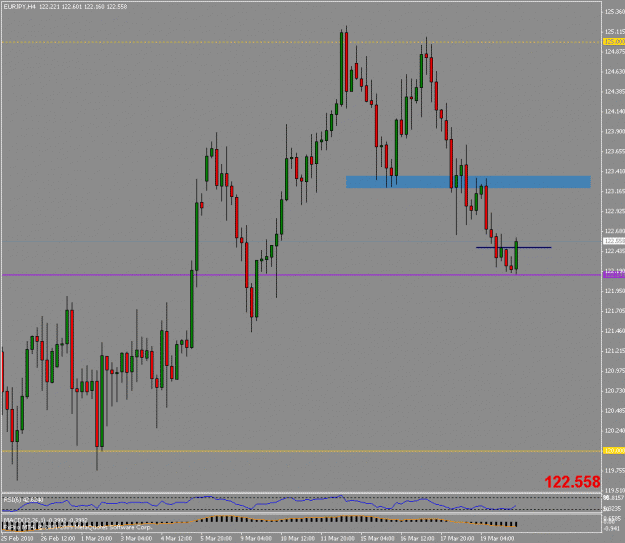Click the 15 Mar 04:00 date label
The width and height of the screenshot is (625, 543).
tap(377, 538)
